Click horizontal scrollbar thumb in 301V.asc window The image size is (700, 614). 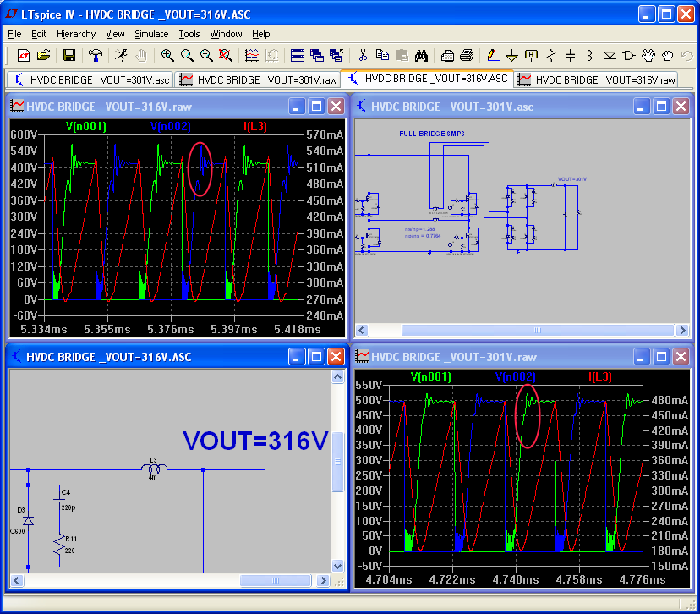[x=538, y=331]
